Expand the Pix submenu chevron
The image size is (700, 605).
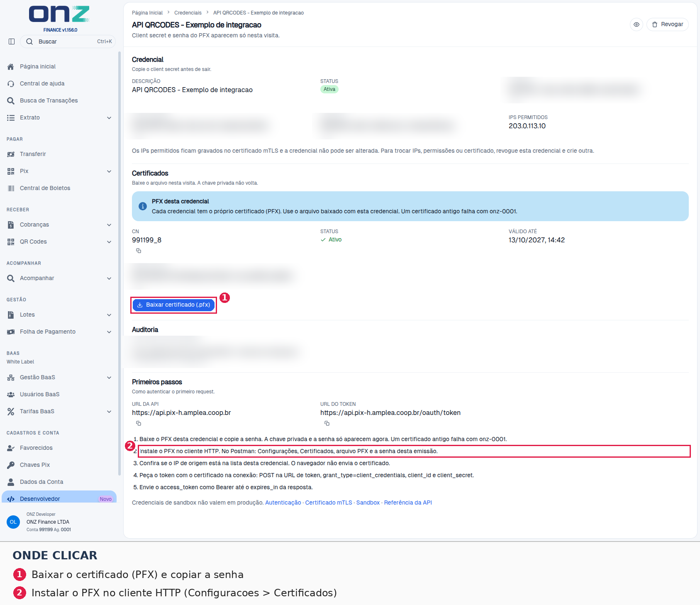pos(109,171)
